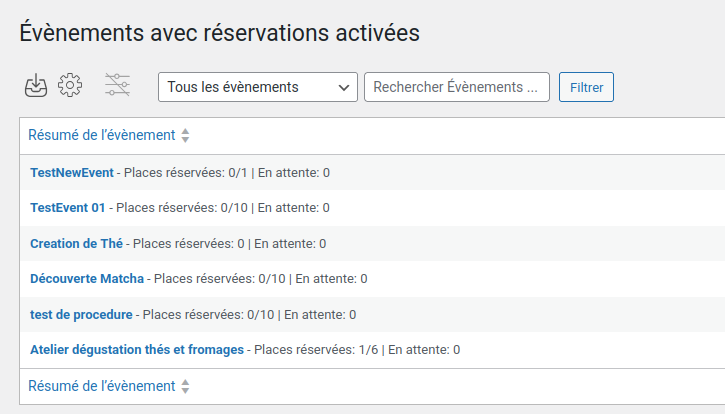The height and width of the screenshot is (414, 725).
Task: Click the page title 'Évènements avec réservations activées'
Action: [219, 32]
